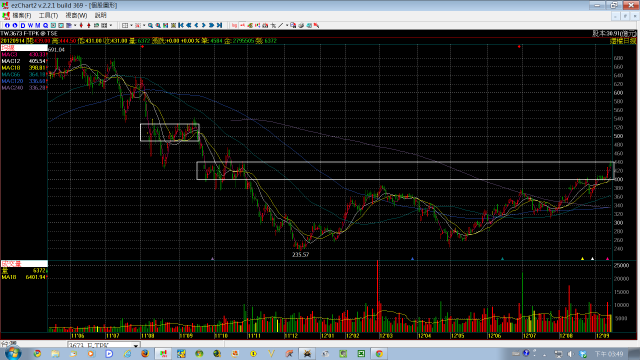Select the daily (D) chart period
640x360 pixels.
[22, 25]
